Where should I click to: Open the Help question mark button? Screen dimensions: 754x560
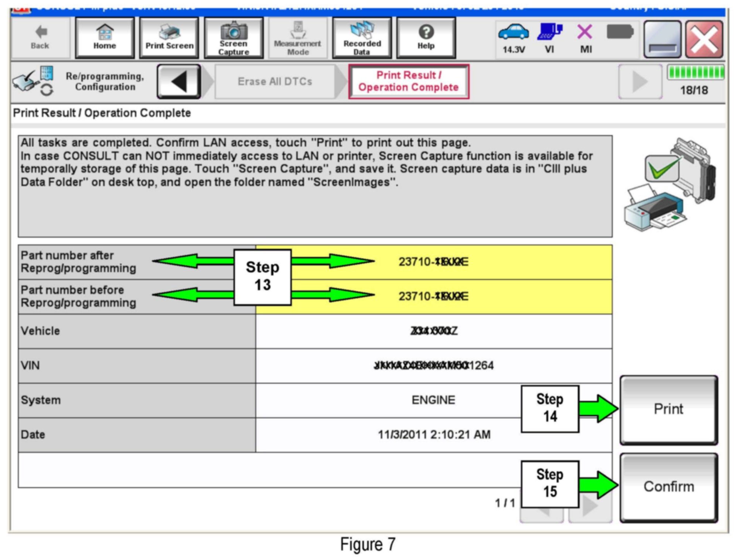pos(426,37)
